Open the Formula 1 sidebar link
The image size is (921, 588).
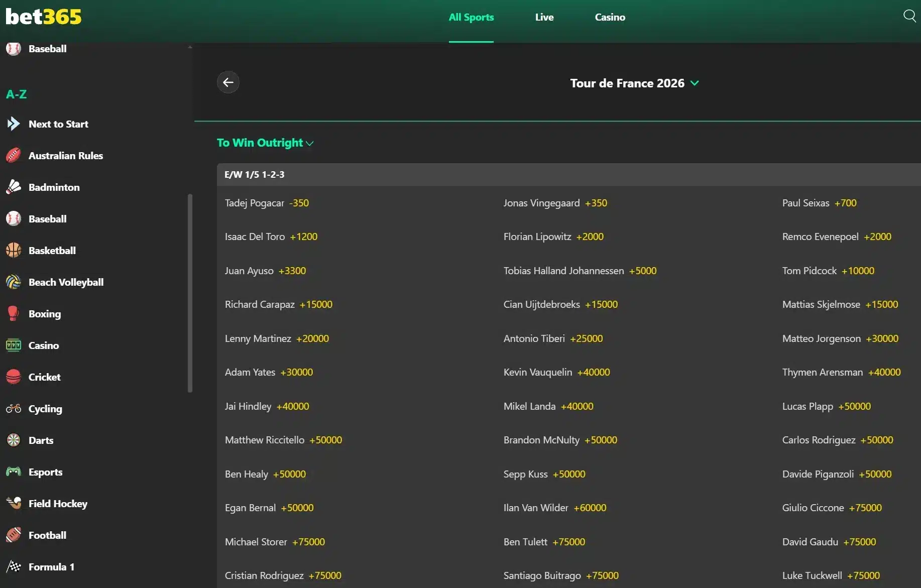[x=51, y=567]
